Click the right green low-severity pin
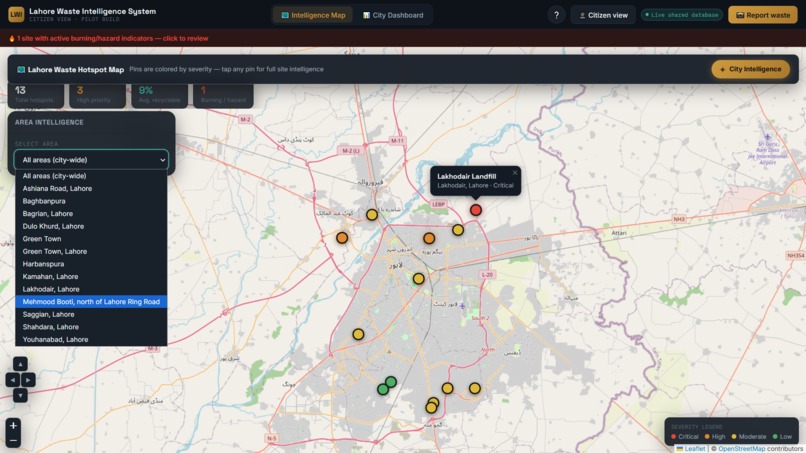 (x=391, y=382)
